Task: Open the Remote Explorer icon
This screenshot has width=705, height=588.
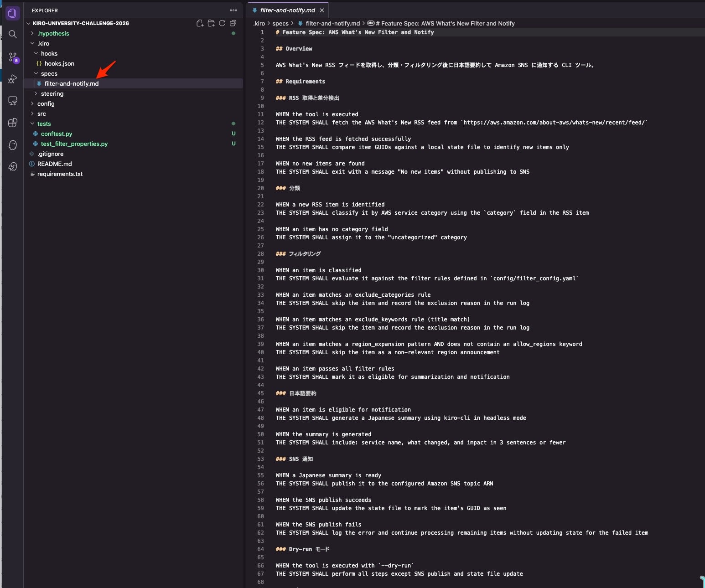Action: [x=12, y=101]
